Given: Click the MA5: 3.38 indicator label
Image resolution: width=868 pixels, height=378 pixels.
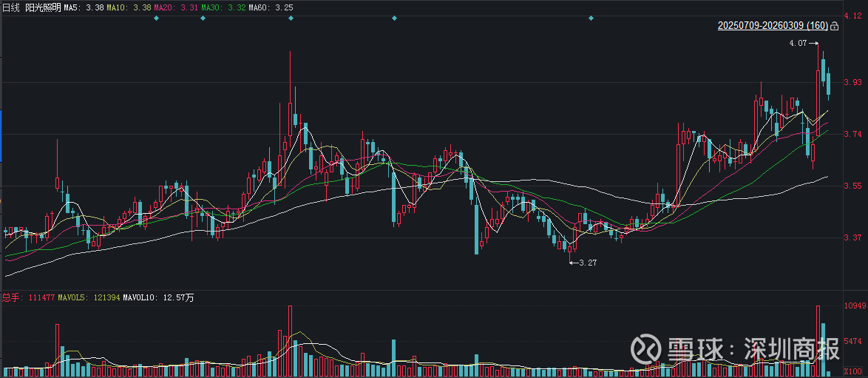Looking at the screenshot, I should (x=83, y=7).
